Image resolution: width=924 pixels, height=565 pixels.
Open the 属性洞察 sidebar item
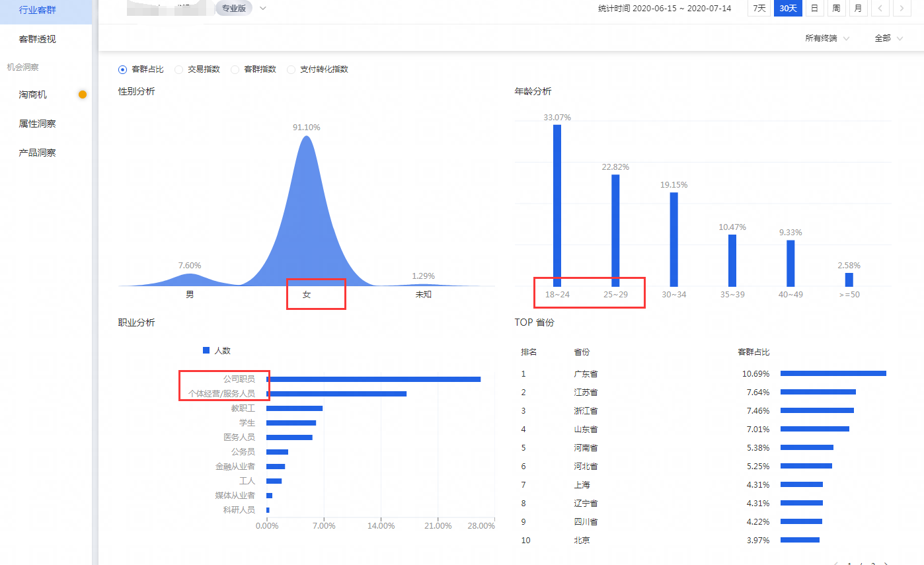(x=38, y=124)
